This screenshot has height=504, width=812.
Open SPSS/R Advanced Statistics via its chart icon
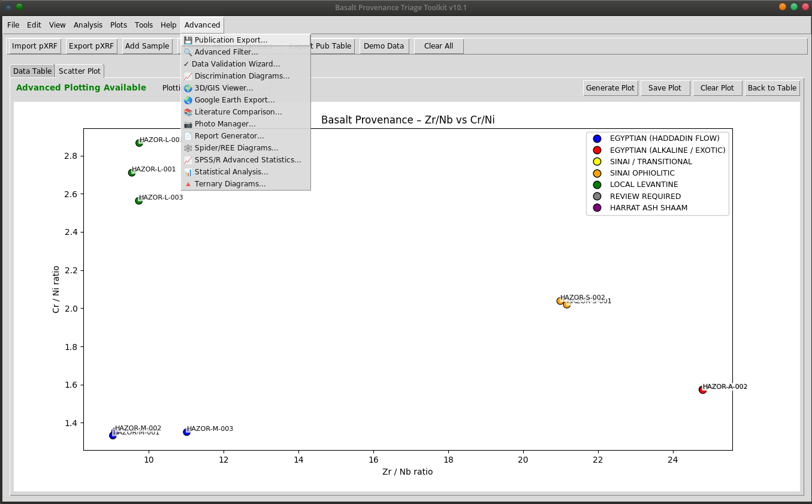pyautogui.click(x=188, y=159)
